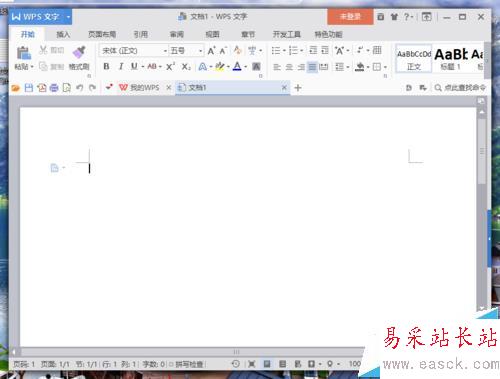The image size is (500, 379).
Task: Toggle Subscript formatting
Action: [x=186, y=67]
